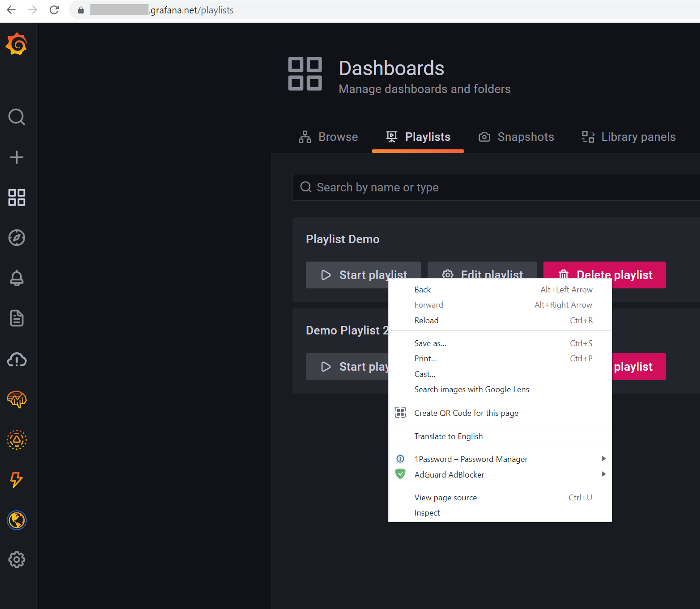
Task: Choose Create QR Code for this page
Action: pos(467,413)
